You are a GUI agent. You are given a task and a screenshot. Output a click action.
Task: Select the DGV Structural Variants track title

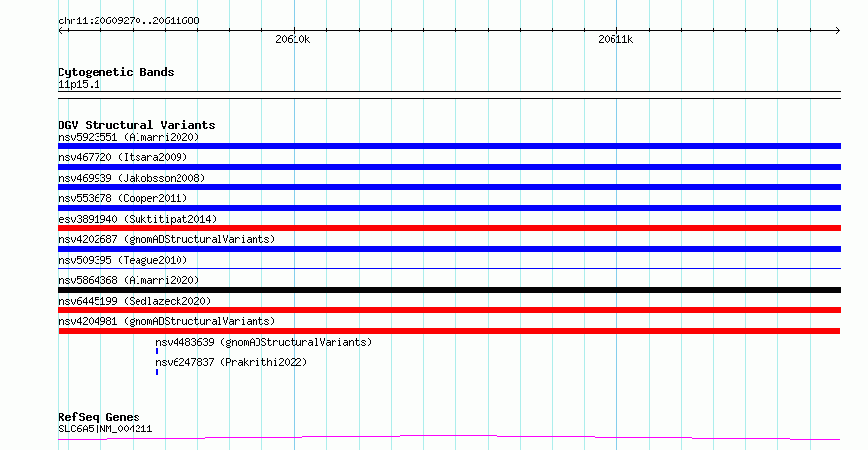point(137,125)
